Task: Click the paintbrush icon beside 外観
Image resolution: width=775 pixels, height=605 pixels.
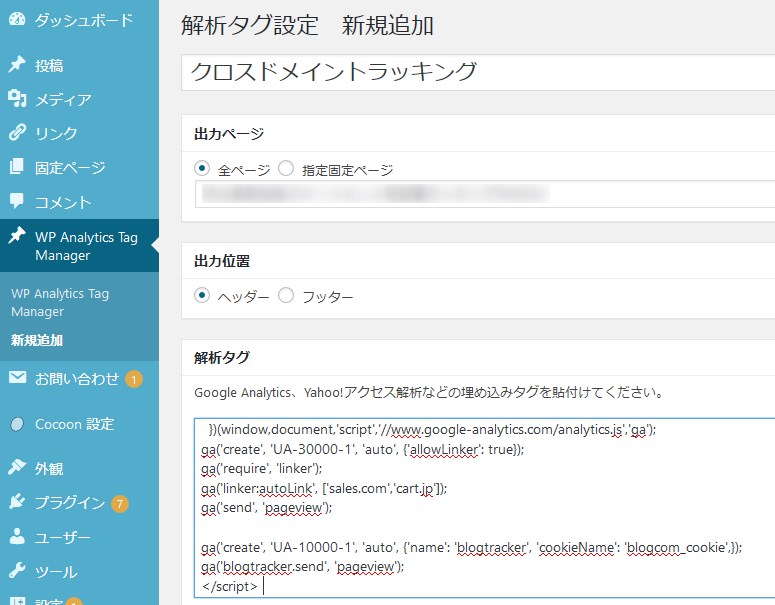Action: (17, 468)
